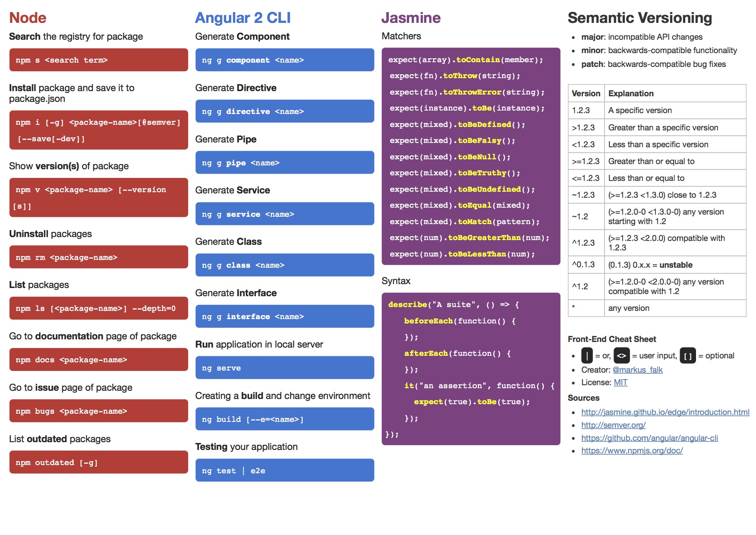Screen dimensions: 756x535
Task: Click the '^0.1.3' version cell
Action: coord(586,265)
